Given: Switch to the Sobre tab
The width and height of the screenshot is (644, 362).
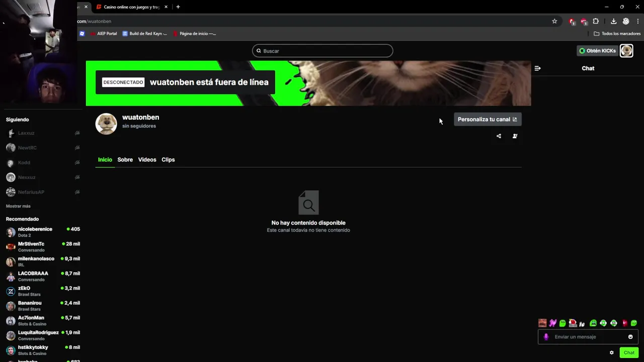Looking at the screenshot, I should pyautogui.click(x=125, y=159).
